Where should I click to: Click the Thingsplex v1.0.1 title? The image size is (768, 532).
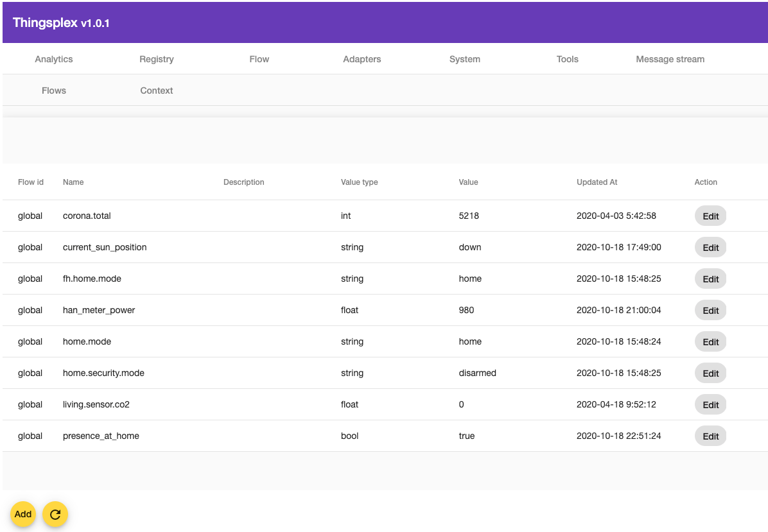pyautogui.click(x=61, y=23)
